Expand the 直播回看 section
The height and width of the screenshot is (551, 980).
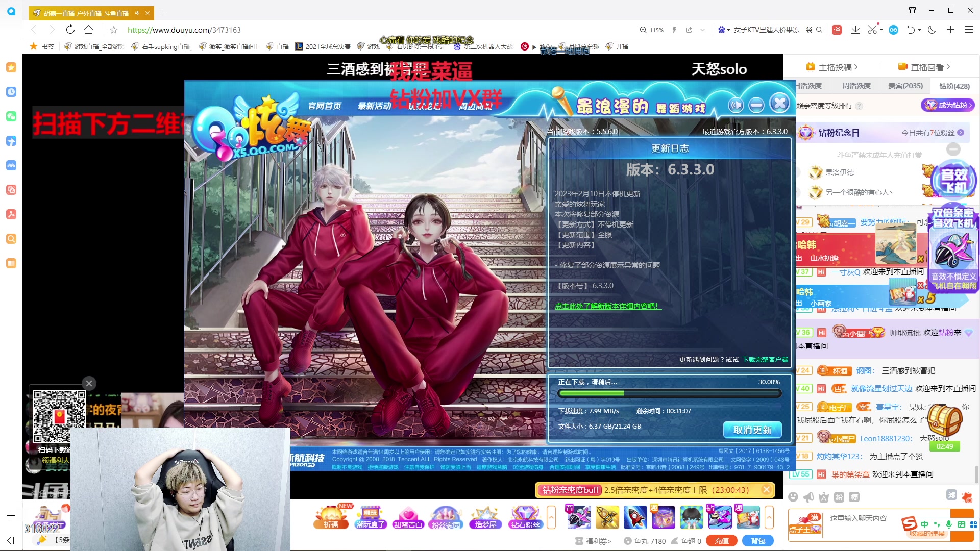click(x=924, y=67)
